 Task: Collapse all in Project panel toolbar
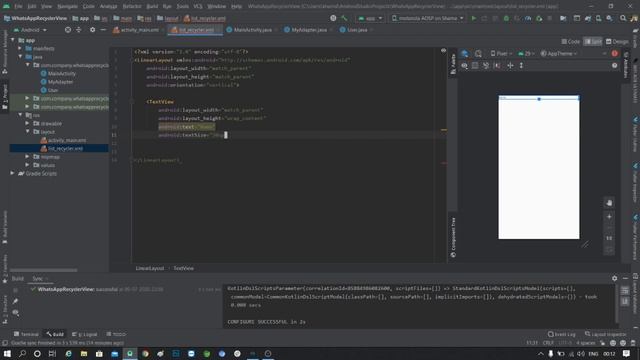pyautogui.click(x=79, y=30)
